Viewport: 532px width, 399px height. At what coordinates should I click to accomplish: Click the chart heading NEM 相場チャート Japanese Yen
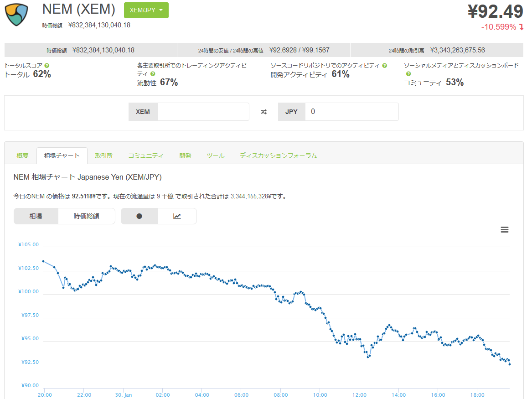coord(88,177)
